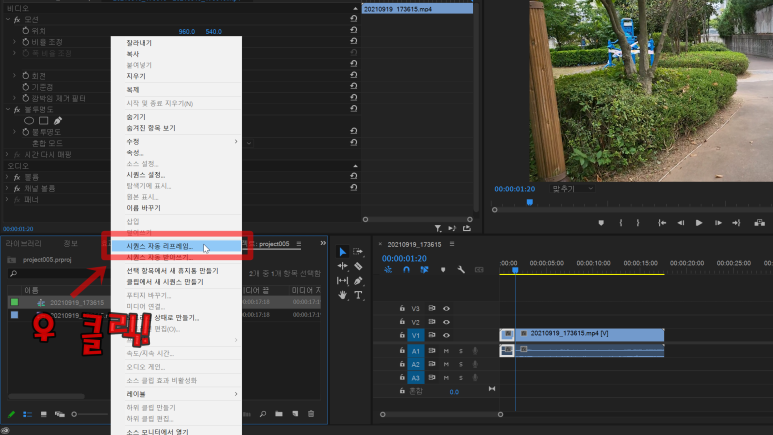Select the Track Select Forward tool
The width and height of the screenshot is (773, 435).
pyautogui.click(x=358, y=252)
